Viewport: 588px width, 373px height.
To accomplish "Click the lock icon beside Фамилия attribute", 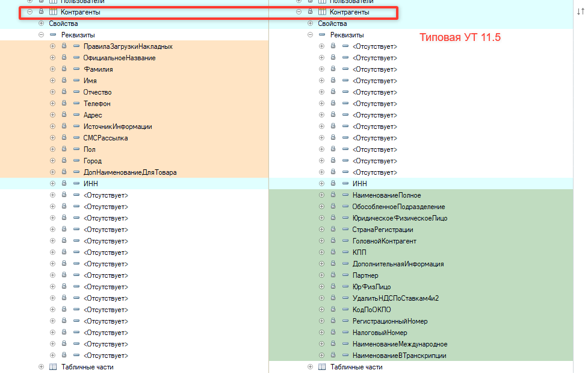I will click(x=64, y=69).
